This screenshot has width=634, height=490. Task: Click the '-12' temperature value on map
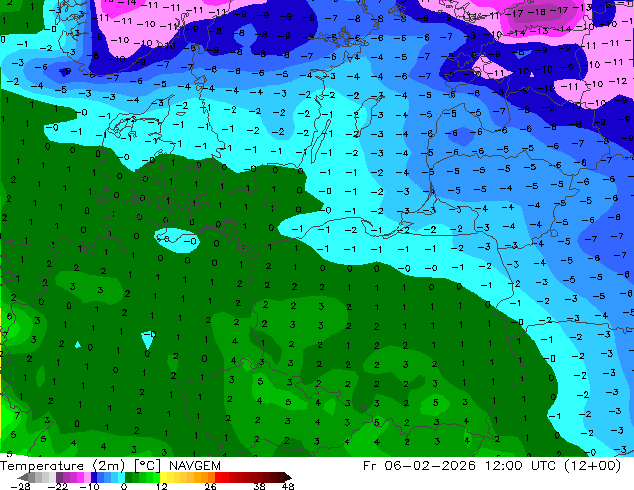point(618,82)
